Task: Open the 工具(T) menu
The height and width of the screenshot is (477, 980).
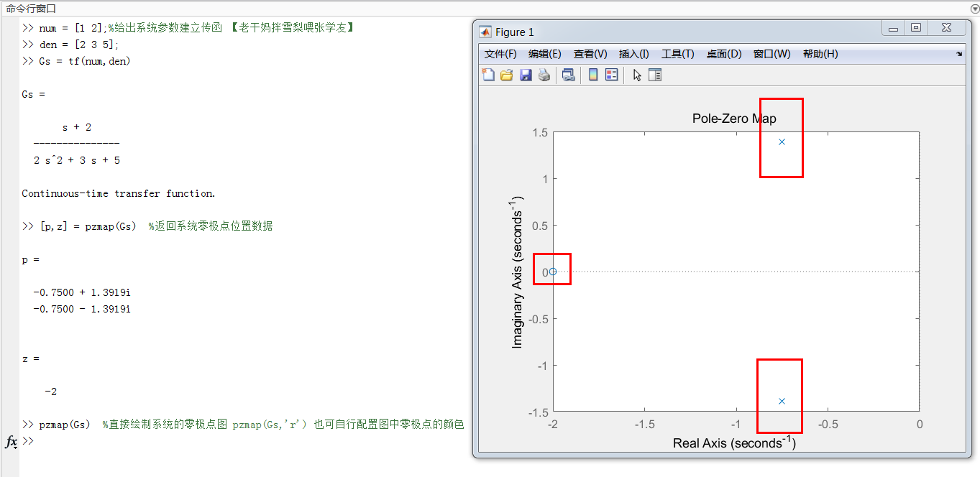Action: (x=678, y=54)
